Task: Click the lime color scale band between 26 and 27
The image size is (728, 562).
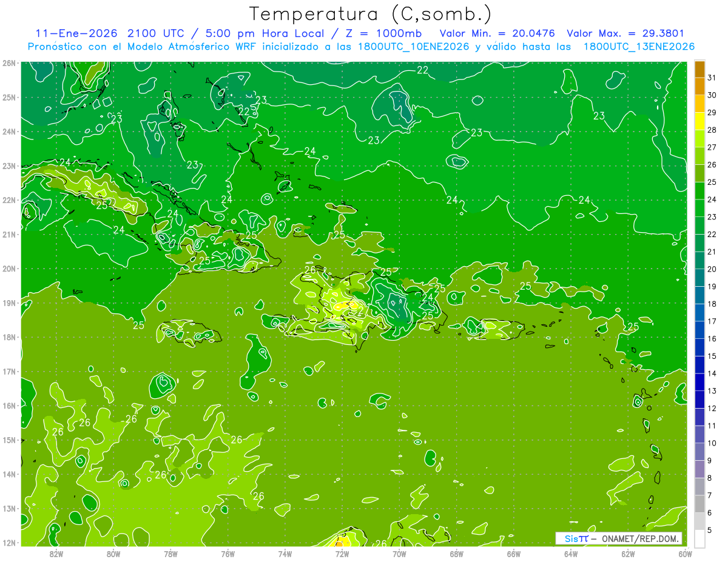Action: [699, 156]
